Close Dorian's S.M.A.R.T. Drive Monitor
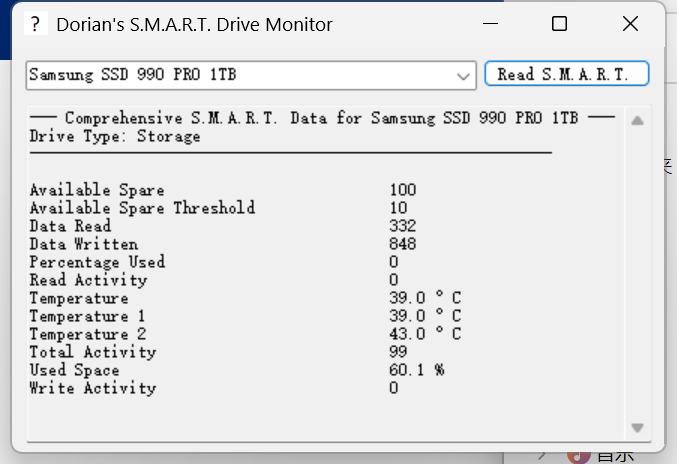 [630, 24]
